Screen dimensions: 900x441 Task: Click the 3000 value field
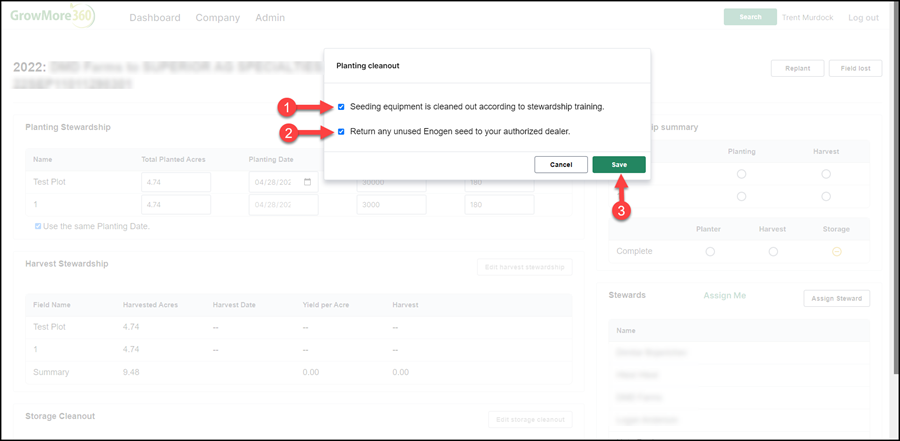tap(391, 204)
